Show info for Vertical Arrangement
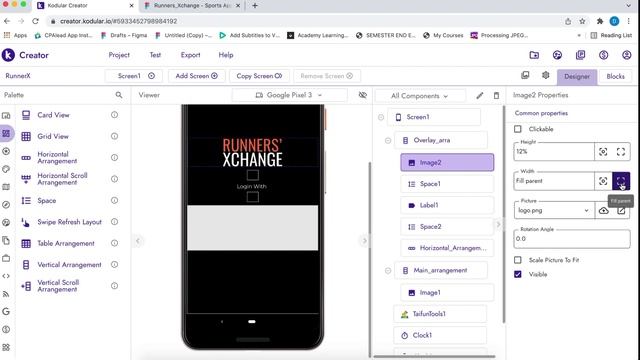This screenshot has height=360, width=640. click(114, 264)
